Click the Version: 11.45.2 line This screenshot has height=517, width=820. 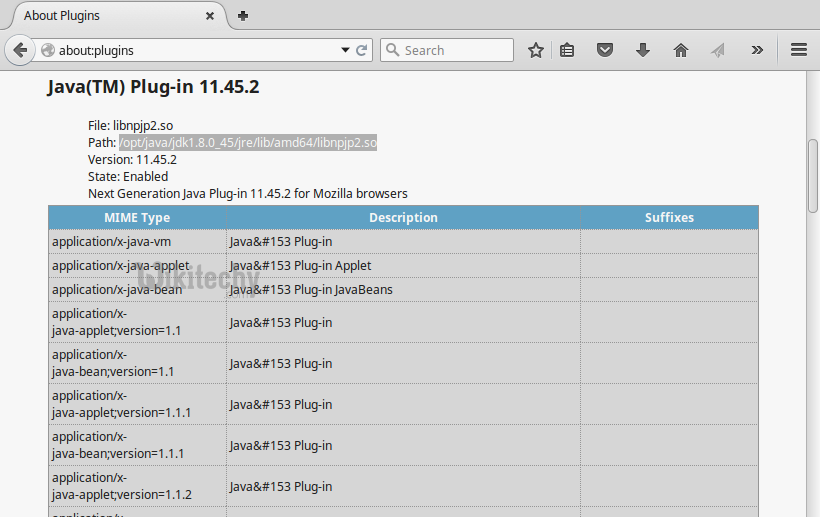[x=132, y=159]
